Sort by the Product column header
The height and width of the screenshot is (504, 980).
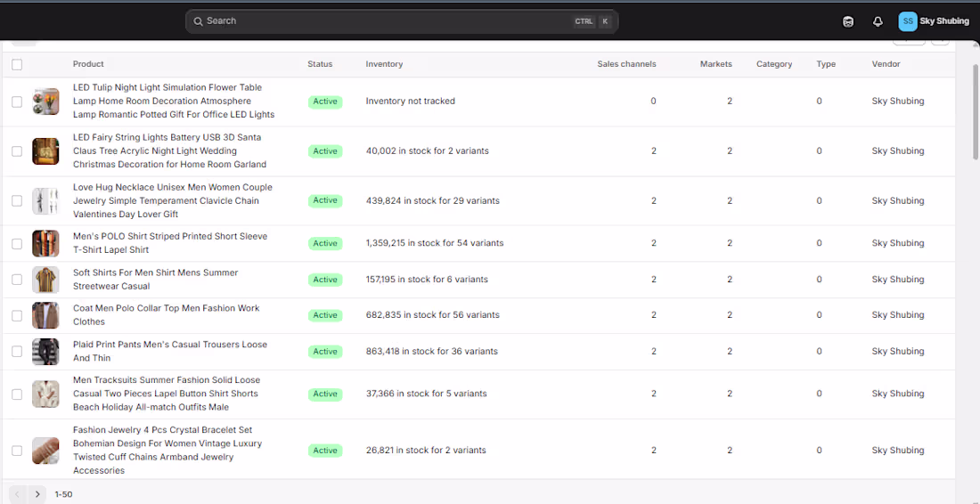88,64
